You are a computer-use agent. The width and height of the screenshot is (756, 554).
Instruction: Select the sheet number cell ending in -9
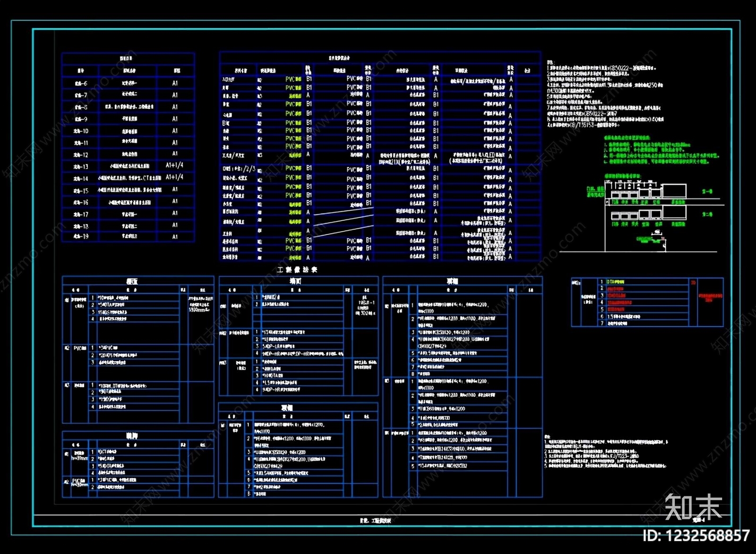click(x=80, y=119)
